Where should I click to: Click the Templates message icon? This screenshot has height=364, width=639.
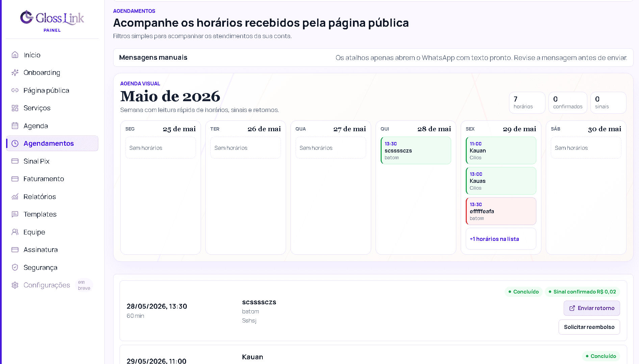[x=15, y=214]
